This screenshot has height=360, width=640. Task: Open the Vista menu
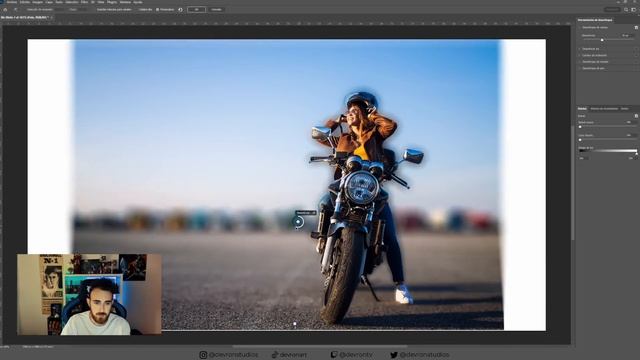coord(101,2)
